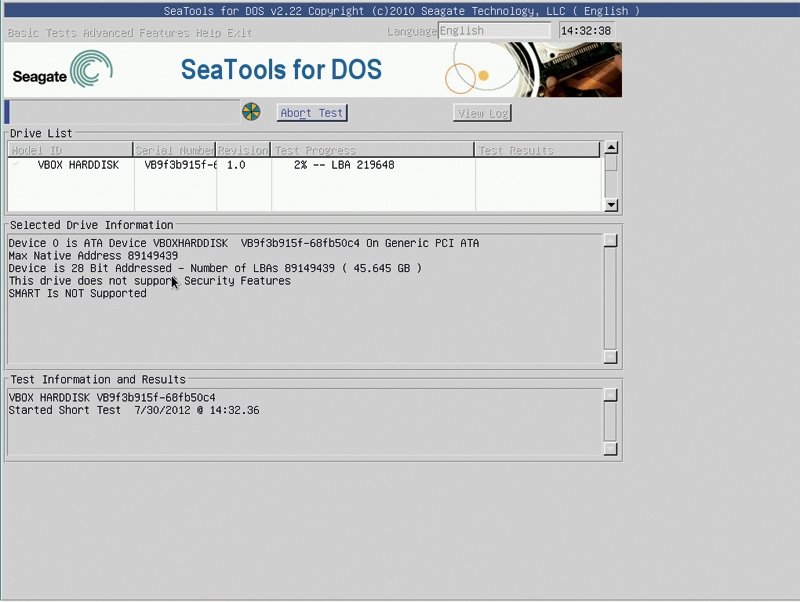
Task: Click the revision 1.0 cell
Action: [236, 165]
